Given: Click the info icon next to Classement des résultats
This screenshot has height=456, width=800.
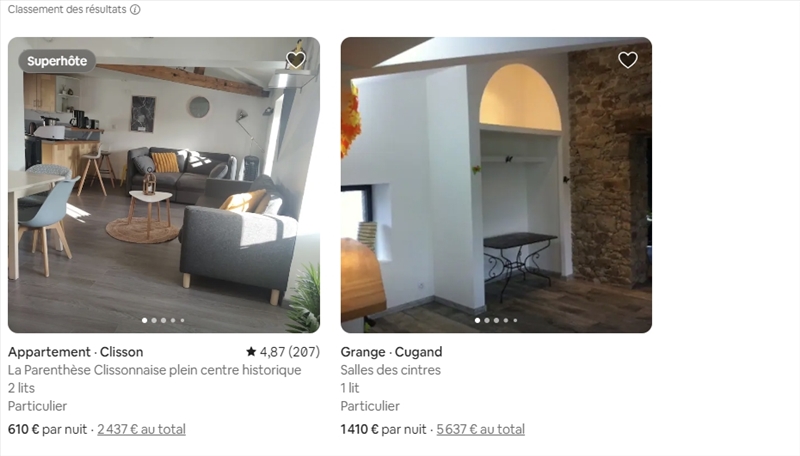Looking at the screenshot, I should pyautogui.click(x=135, y=9).
